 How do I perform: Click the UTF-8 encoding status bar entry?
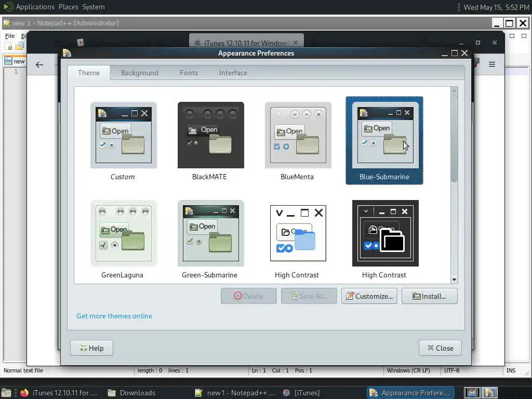[x=451, y=370]
